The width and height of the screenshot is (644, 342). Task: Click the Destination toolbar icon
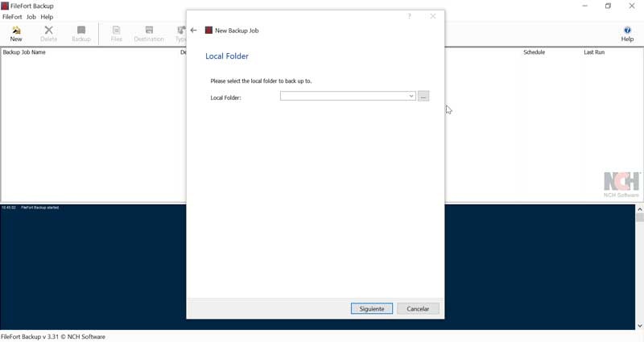click(149, 34)
